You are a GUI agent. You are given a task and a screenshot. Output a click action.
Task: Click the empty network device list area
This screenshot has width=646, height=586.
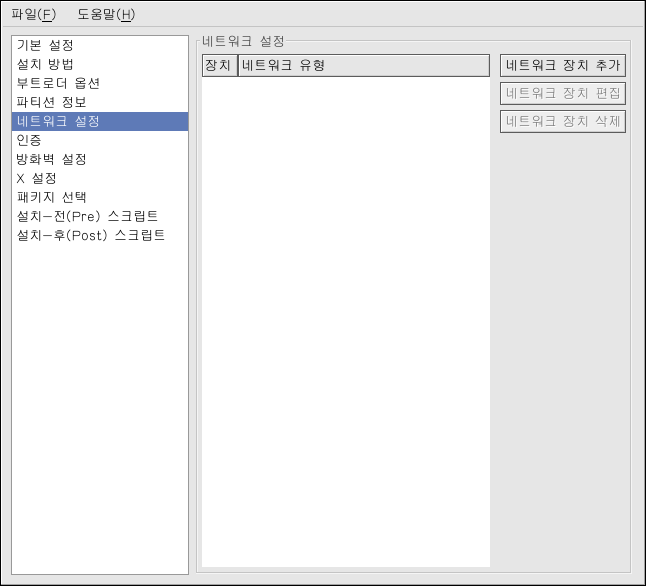click(345, 320)
